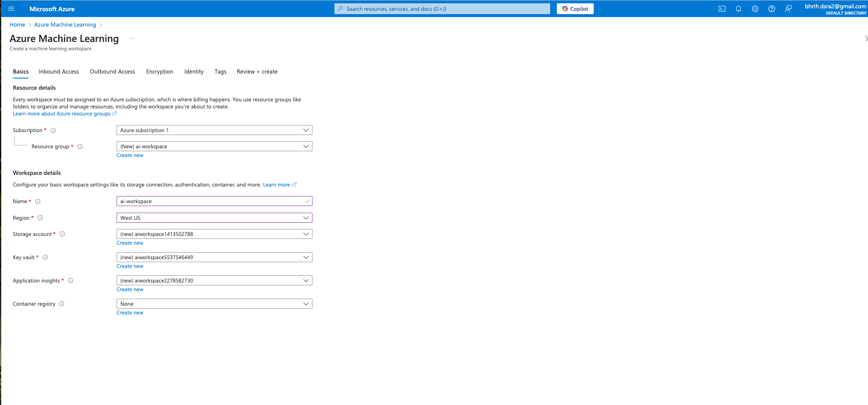Click the info icon beside Application insights
This screenshot has width=868, height=405.
[x=71, y=280]
